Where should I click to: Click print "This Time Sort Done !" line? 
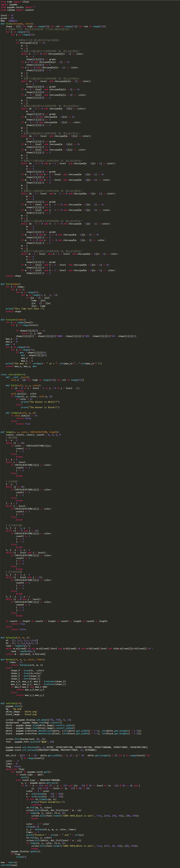pyautogui.click(x=25, y=309)
